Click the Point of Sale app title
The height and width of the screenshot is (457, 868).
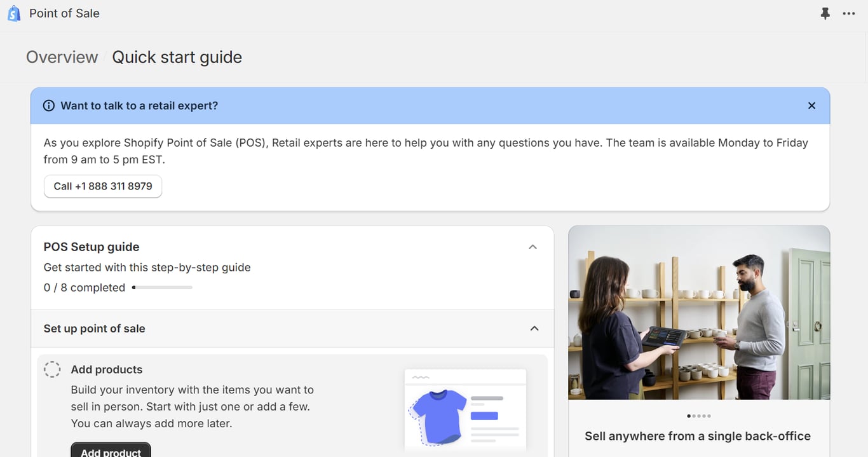tap(64, 13)
